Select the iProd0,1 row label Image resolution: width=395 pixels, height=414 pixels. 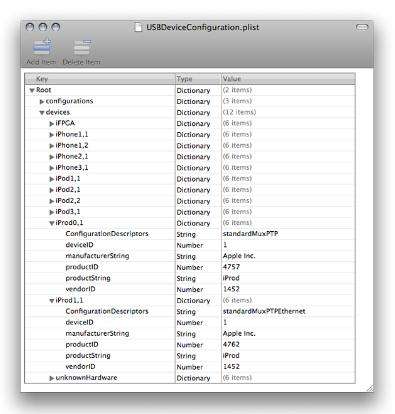coord(69,223)
